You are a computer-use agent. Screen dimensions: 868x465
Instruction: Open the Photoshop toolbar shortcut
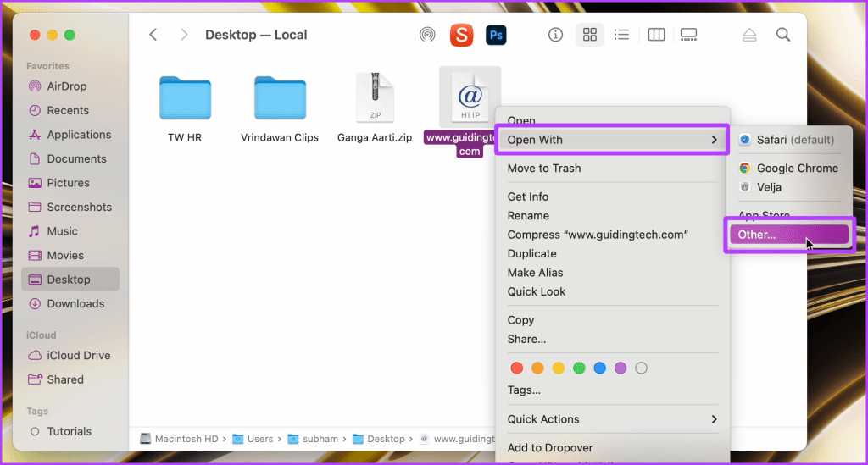tap(496, 35)
